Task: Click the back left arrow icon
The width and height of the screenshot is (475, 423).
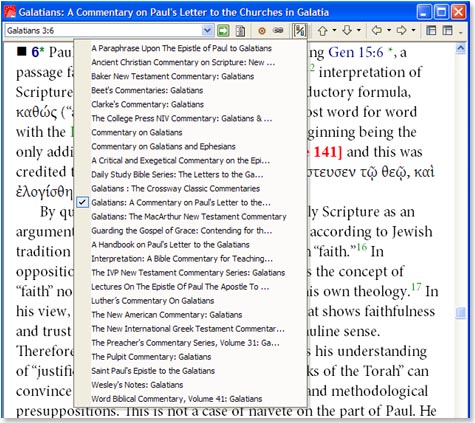Action: pos(377,31)
